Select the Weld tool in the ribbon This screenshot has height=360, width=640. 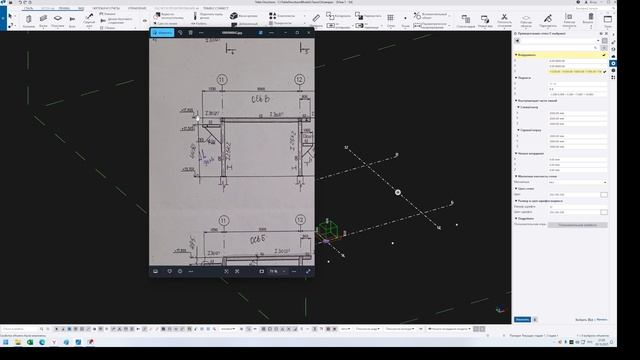89,20
